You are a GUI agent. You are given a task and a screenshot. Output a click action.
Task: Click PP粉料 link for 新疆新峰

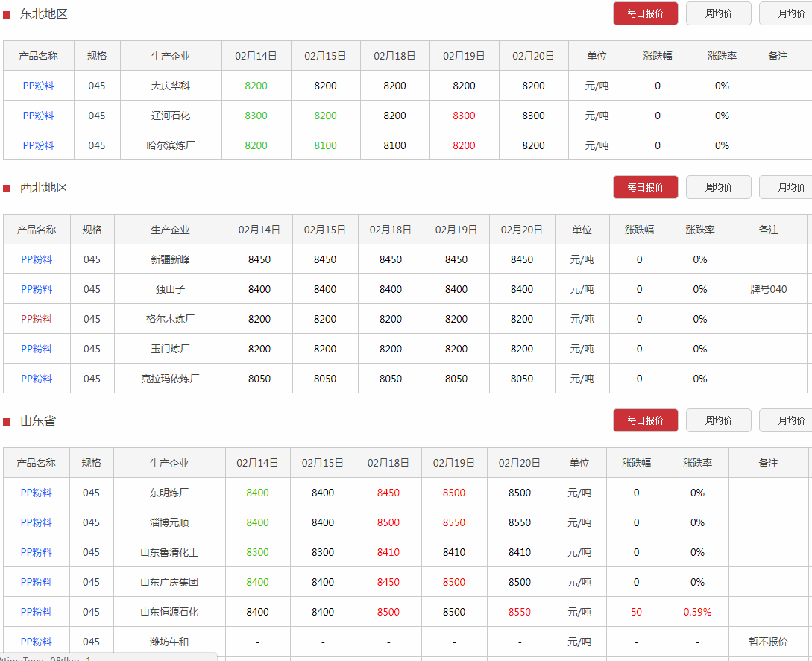[37, 259]
